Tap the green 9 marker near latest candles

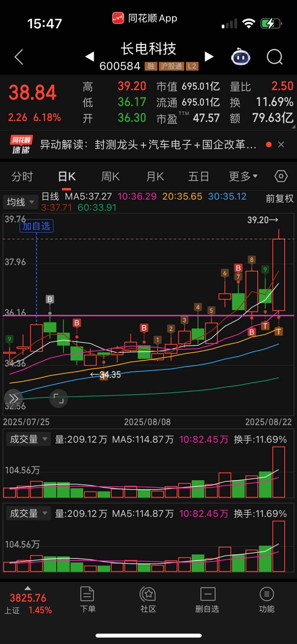pyautogui.click(x=265, y=269)
